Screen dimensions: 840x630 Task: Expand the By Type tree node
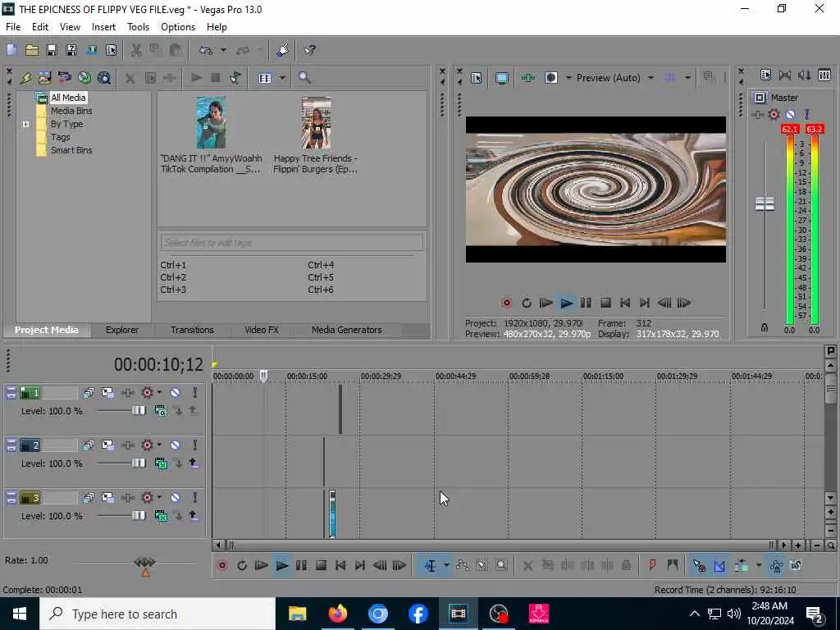point(25,125)
